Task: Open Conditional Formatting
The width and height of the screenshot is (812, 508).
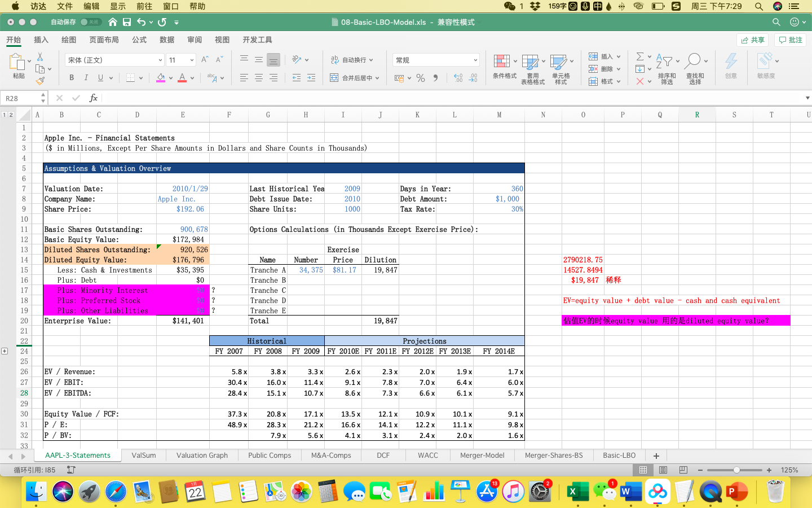Action: click(x=505, y=67)
